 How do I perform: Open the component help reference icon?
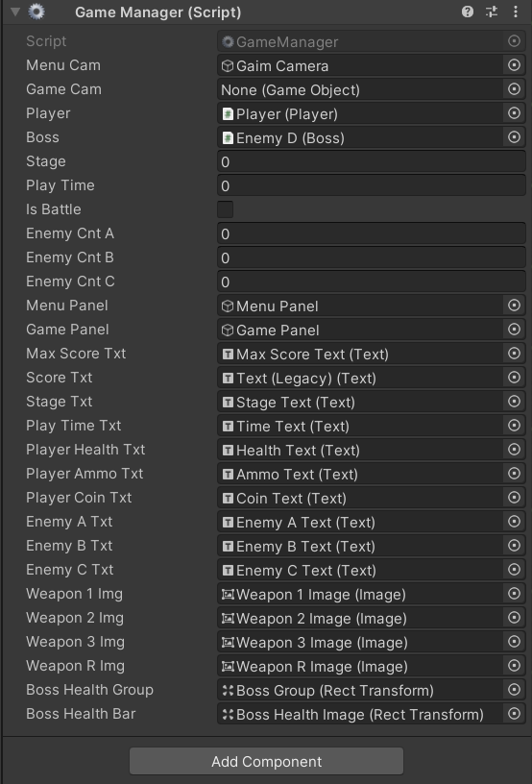pos(467,12)
